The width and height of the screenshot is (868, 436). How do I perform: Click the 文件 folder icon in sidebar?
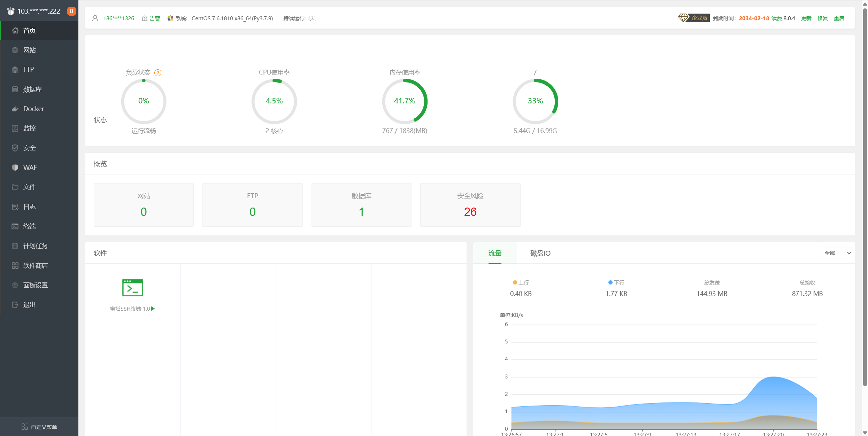[15, 187]
